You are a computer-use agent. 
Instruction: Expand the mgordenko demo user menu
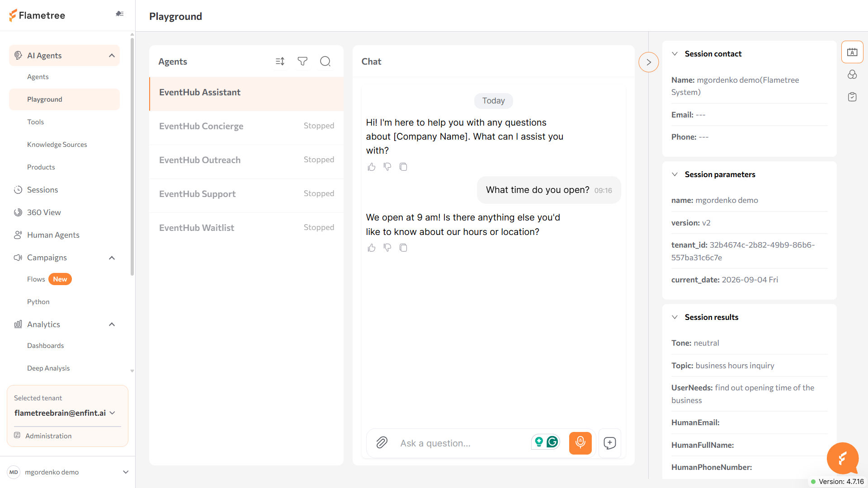click(x=126, y=472)
